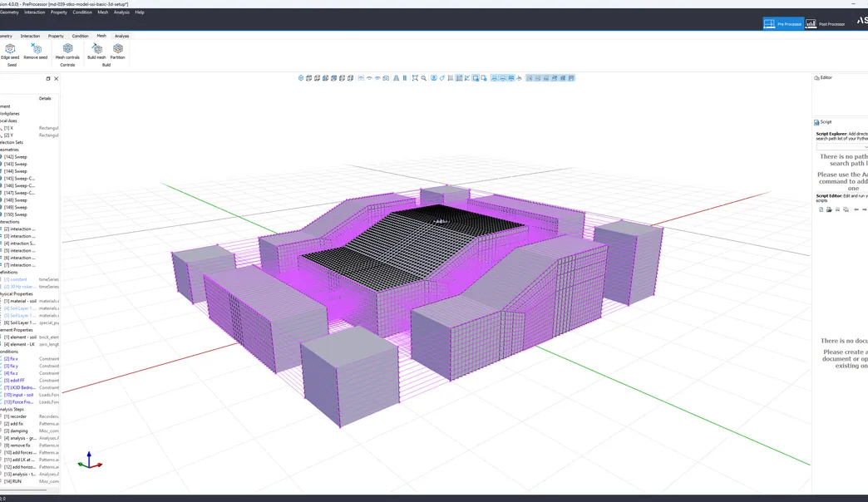The height and width of the screenshot is (502, 868).
Task: Click the zoom magnifier icon in view toolbar
Action: (423, 78)
